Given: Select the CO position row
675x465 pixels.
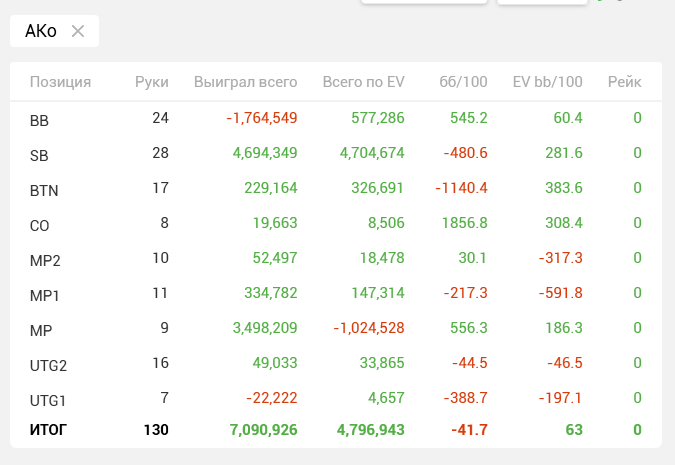Looking at the screenshot, I should tap(40, 225).
